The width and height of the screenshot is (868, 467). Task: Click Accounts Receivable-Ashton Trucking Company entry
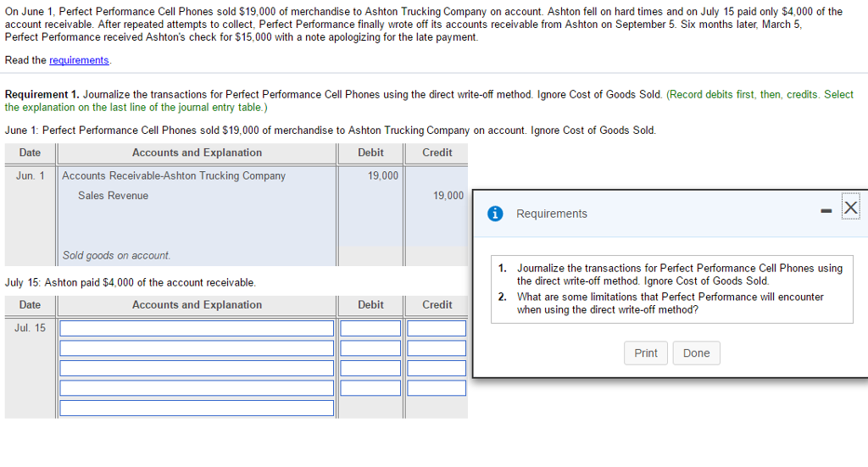pos(174,176)
